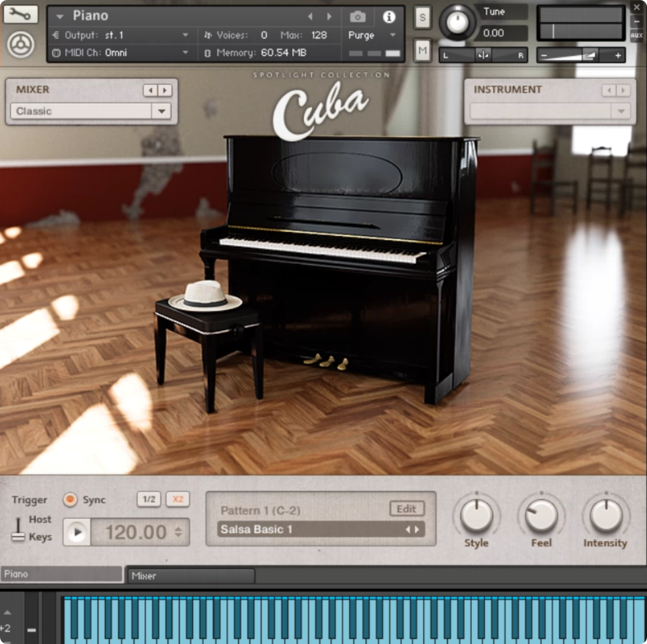Image resolution: width=647 pixels, height=644 pixels.
Task: Click the Style knob
Action: click(476, 515)
